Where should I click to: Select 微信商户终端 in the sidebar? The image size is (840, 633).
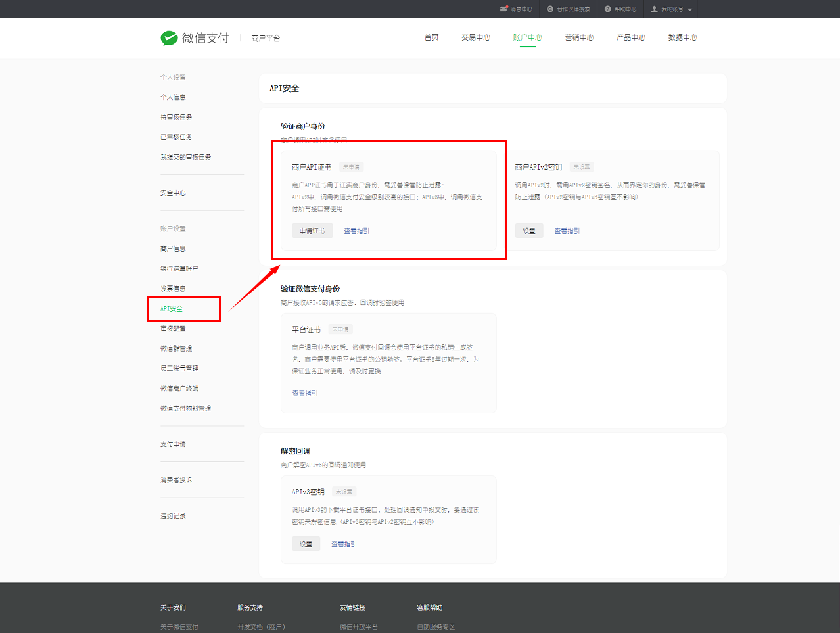179,388
